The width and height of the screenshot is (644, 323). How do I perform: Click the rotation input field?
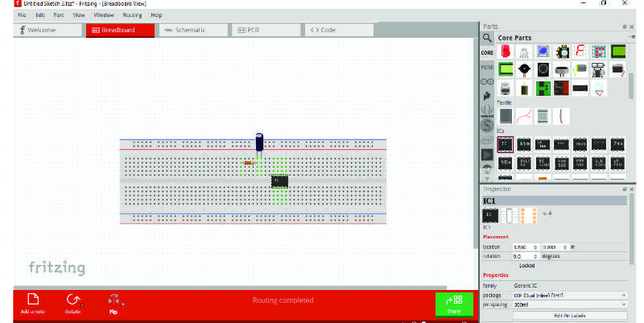point(522,256)
